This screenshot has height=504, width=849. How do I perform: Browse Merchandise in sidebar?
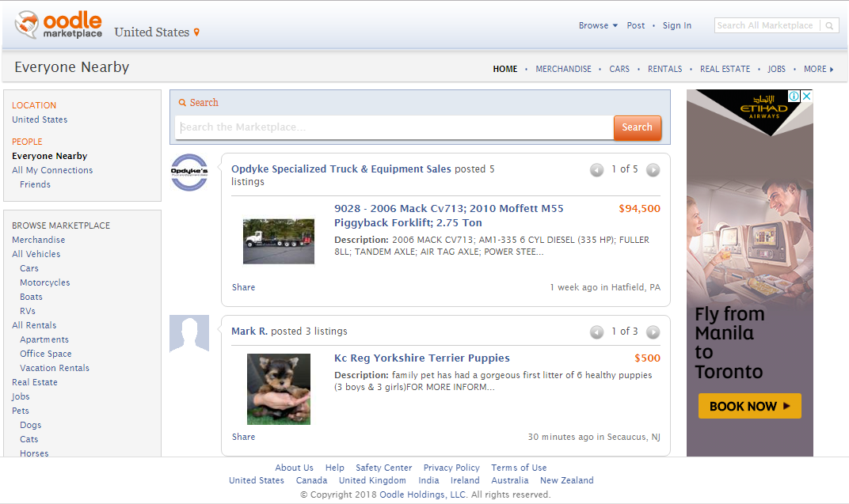click(x=39, y=240)
